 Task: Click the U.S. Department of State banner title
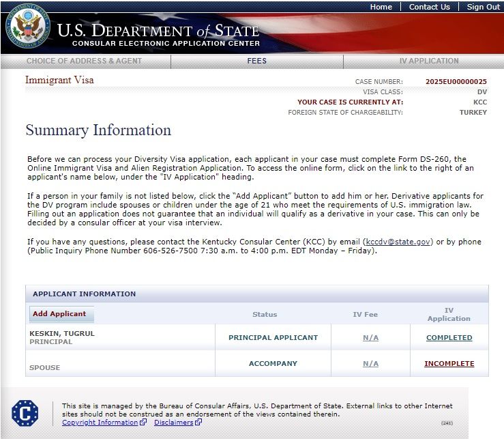coord(158,31)
